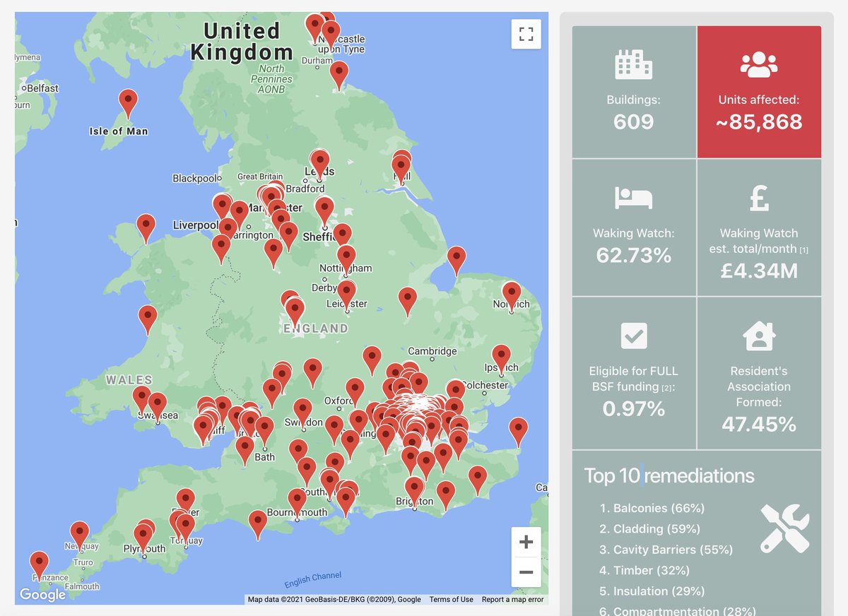The image size is (848, 616).
Task: Toggle fullscreen view of the map
Action: tap(526, 34)
